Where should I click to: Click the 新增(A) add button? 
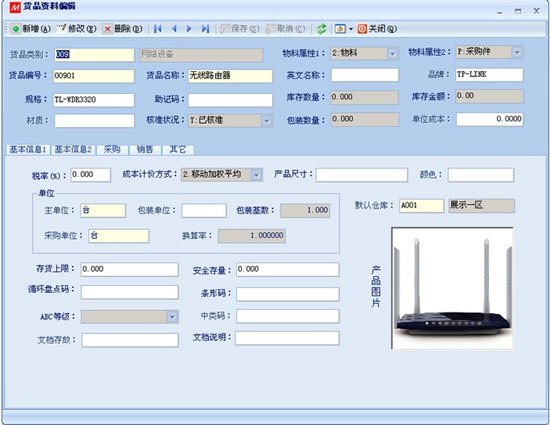click(31, 29)
